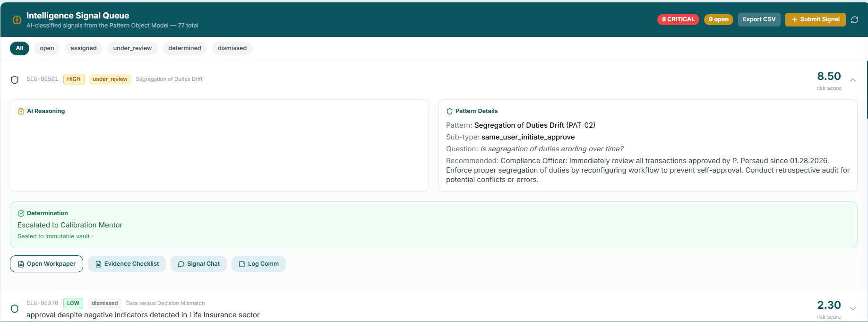Show All signals filter
This screenshot has width=868, height=322.
[19, 48]
